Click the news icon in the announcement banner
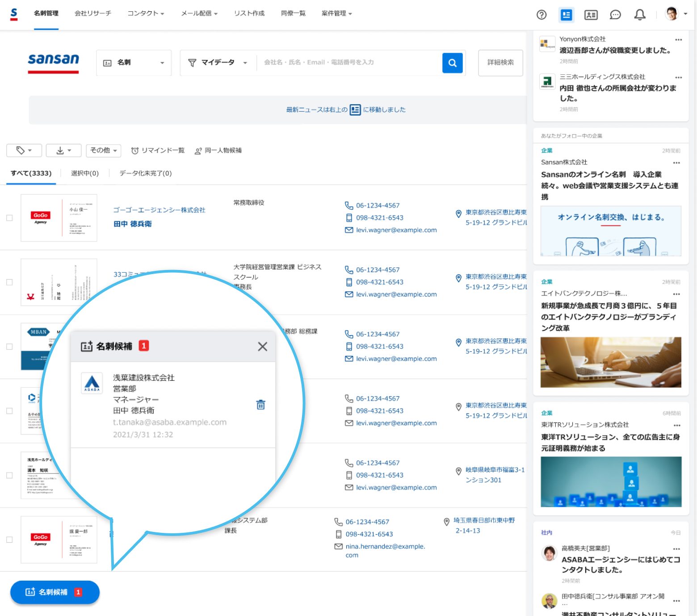 click(x=355, y=110)
